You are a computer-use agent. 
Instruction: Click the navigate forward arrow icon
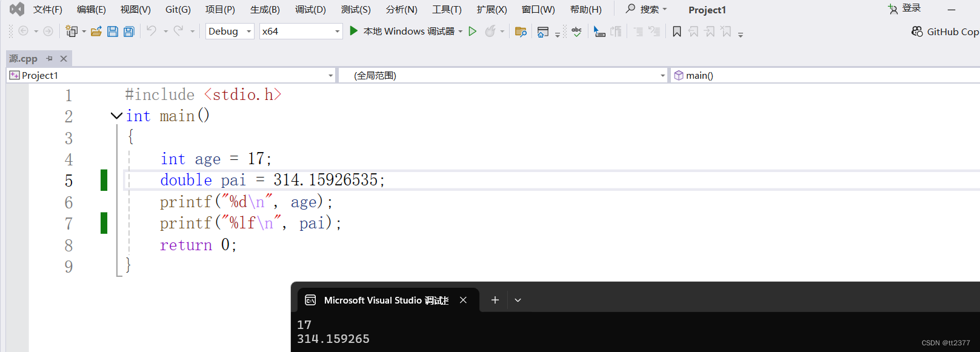click(x=48, y=31)
